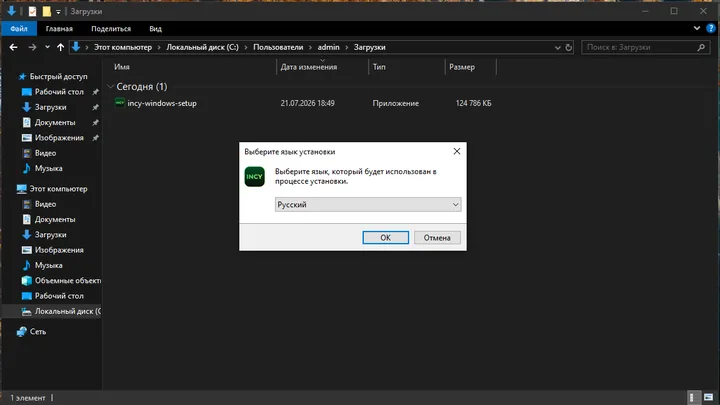
Task: Expand the ribbon with chevron arrow
Action: tap(697, 28)
